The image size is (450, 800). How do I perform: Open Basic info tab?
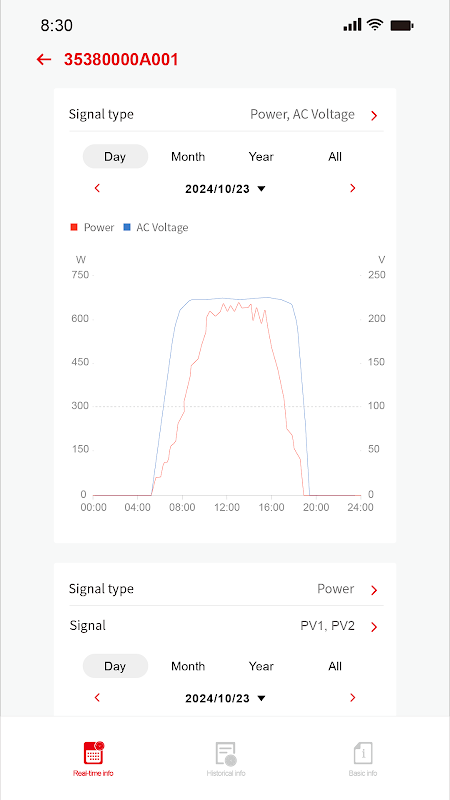tap(363, 759)
